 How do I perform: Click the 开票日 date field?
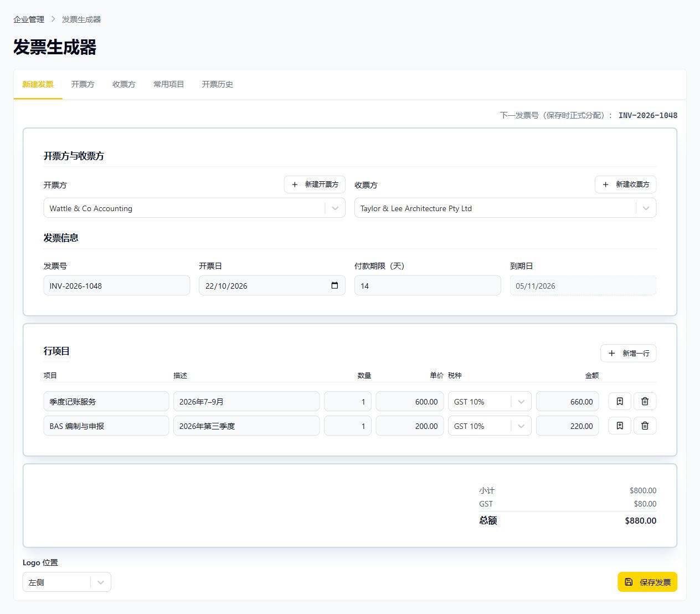coord(272,285)
